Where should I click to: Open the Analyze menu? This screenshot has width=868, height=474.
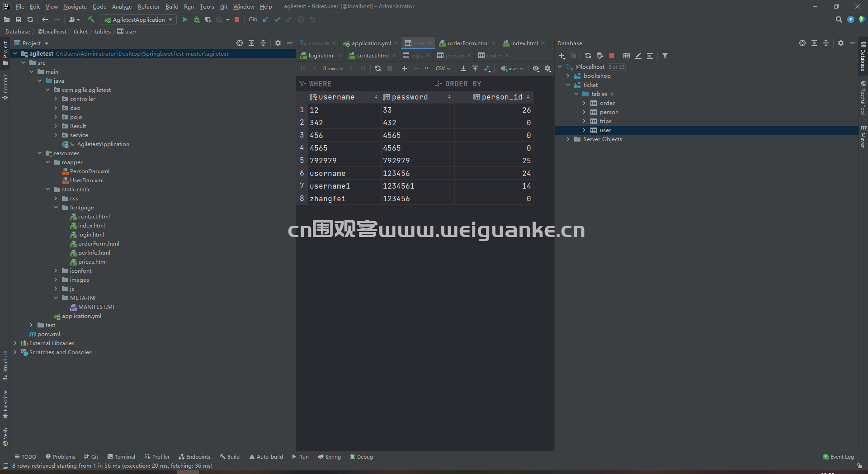(122, 6)
